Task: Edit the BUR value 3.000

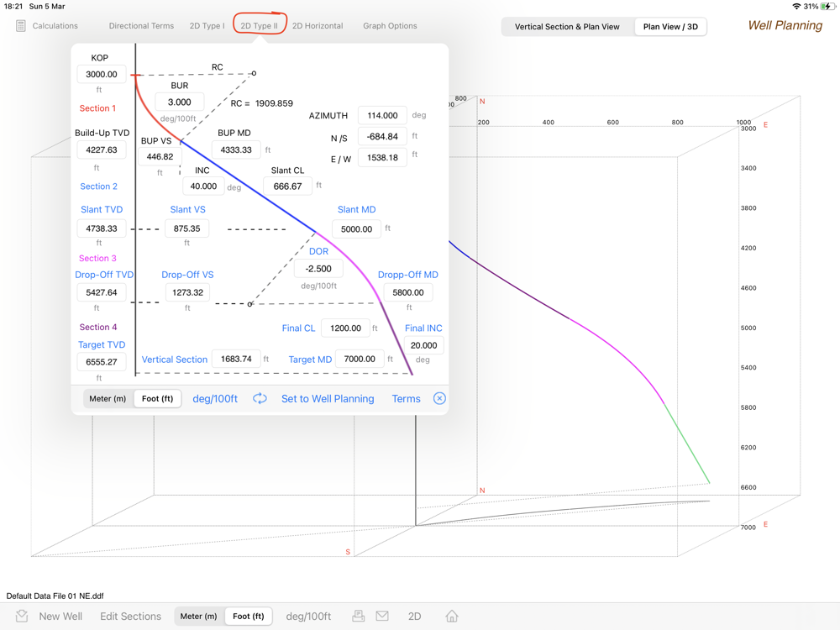Action: [180, 102]
